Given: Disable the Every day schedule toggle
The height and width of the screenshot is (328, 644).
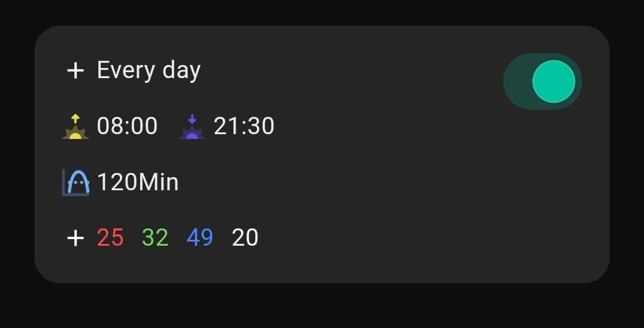Looking at the screenshot, I should pos(542,81).
